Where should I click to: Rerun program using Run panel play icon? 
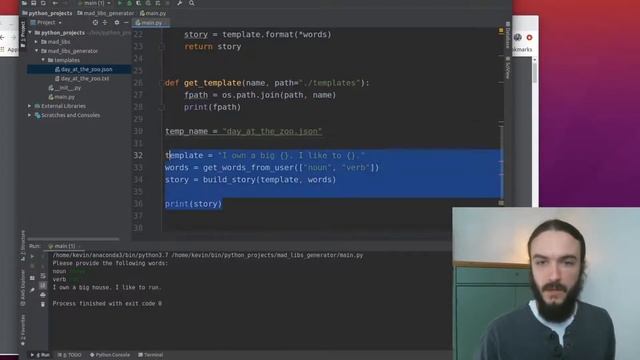[32, 256]
